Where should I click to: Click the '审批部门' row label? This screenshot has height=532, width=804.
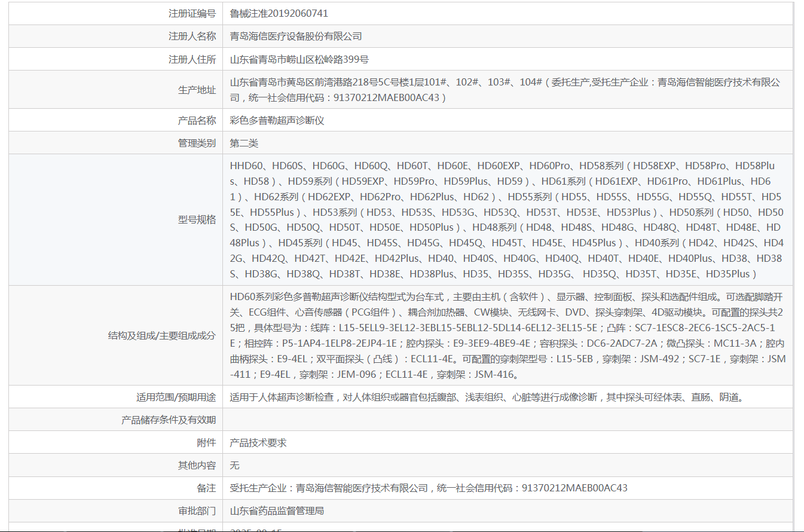(197, 511)
